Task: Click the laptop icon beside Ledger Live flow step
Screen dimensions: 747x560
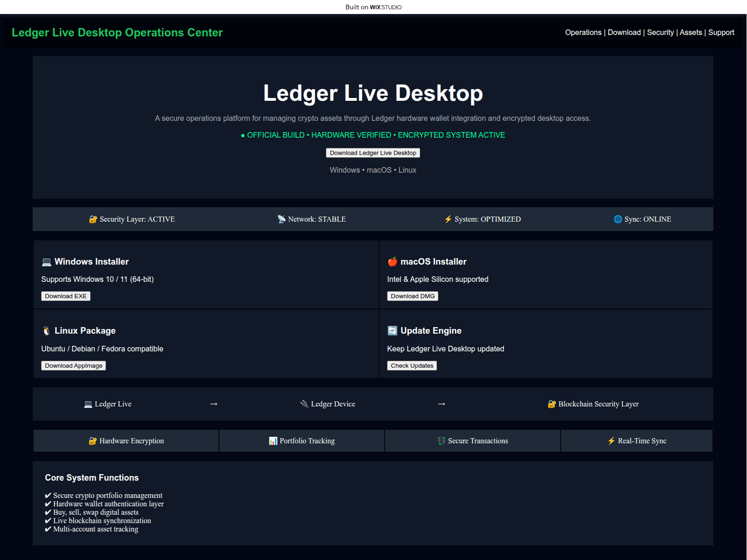Action: (88, 404)
